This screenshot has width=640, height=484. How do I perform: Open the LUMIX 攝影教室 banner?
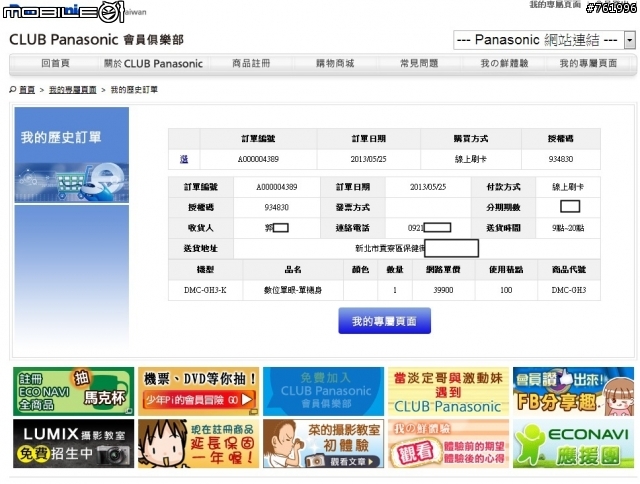point(73,444)
